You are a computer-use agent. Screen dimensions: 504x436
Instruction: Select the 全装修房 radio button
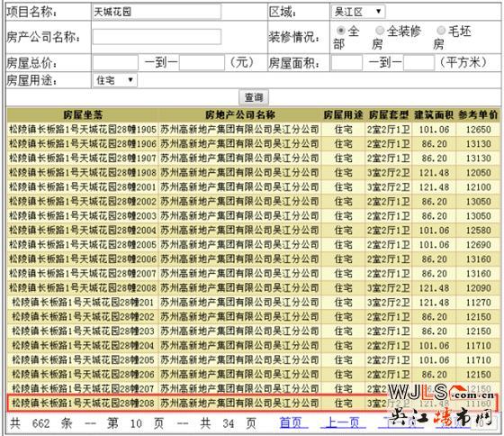[380, 31]
